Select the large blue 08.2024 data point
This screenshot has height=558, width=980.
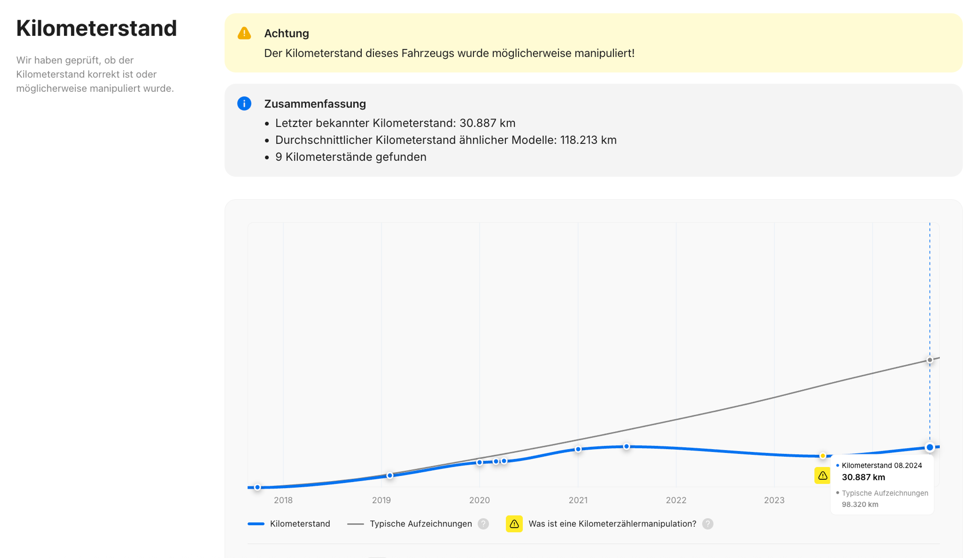coord(929,447)
